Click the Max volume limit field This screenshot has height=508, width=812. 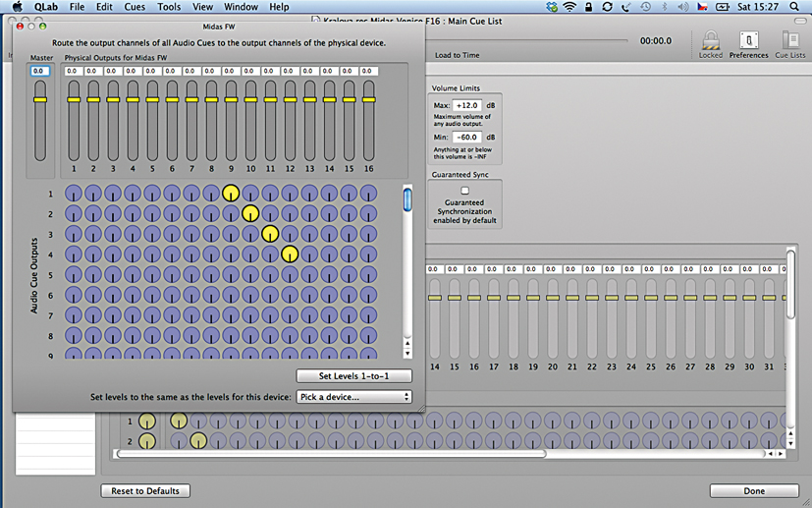pos(467,105)
